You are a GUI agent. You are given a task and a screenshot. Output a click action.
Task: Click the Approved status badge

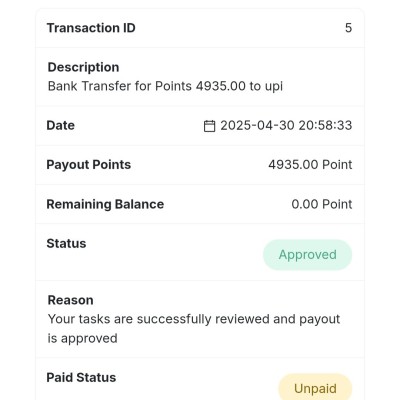[308, 255]
